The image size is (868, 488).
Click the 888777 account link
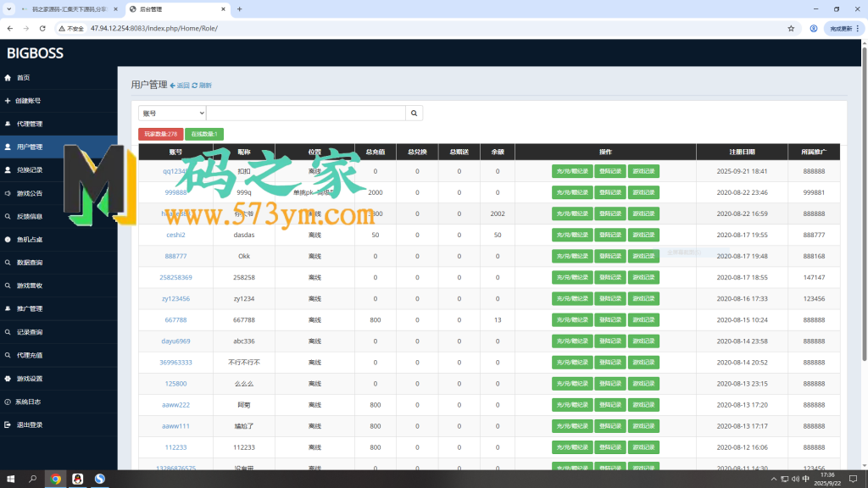point(175,256)
